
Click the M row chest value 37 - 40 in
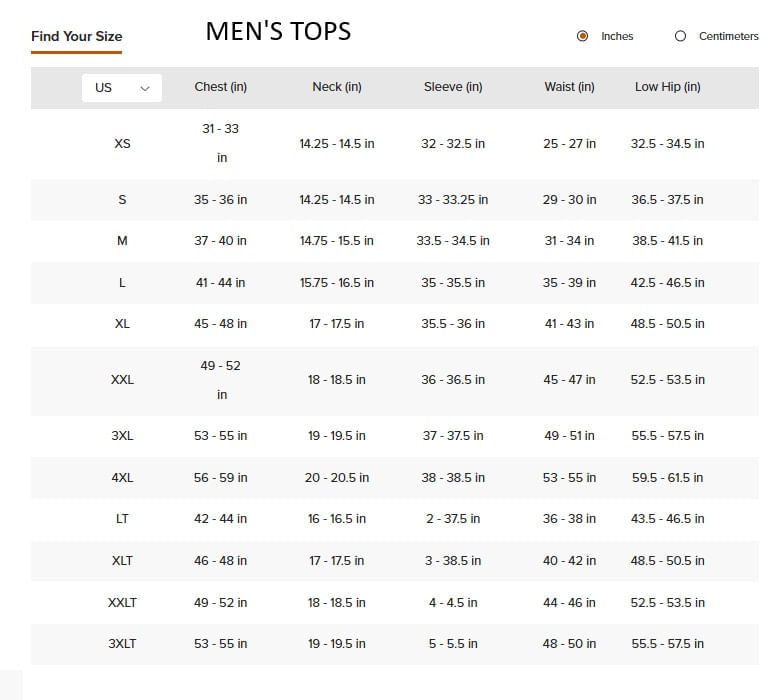[x=221, y=241]
